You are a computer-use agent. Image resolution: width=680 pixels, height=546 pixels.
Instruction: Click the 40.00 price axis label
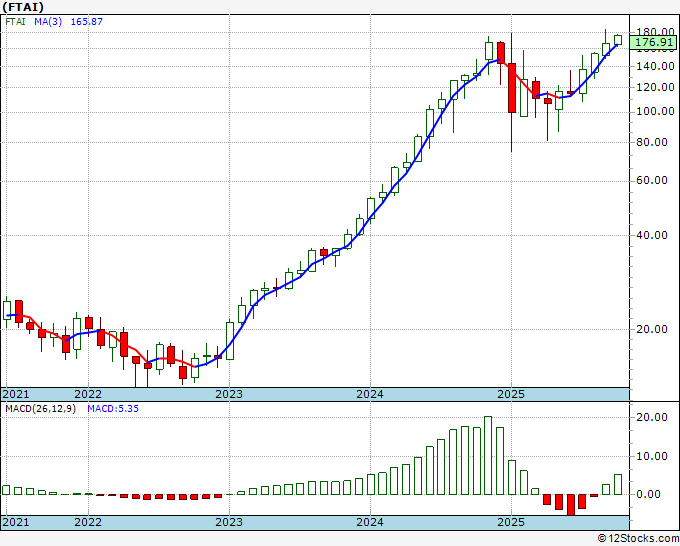tap(652, 235)
